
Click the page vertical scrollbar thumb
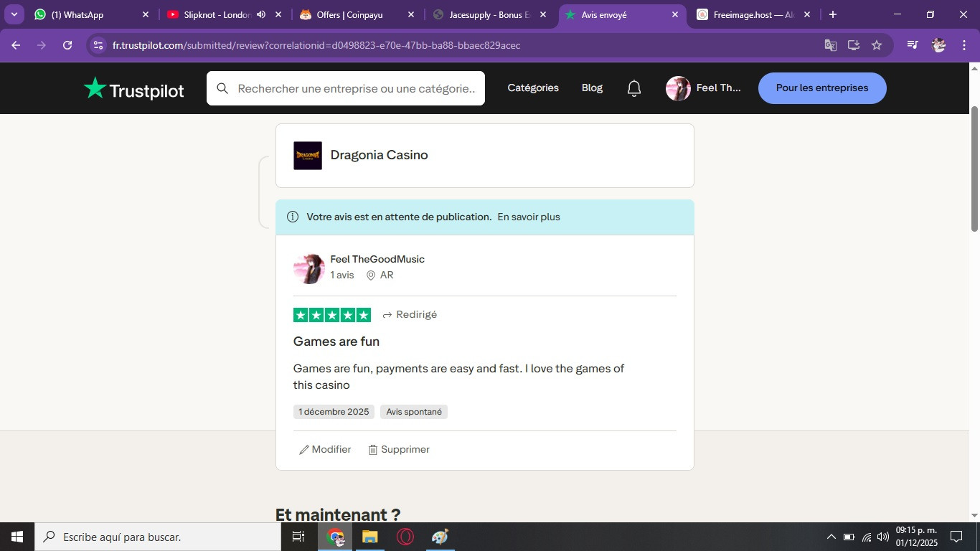tap(974, 169)
